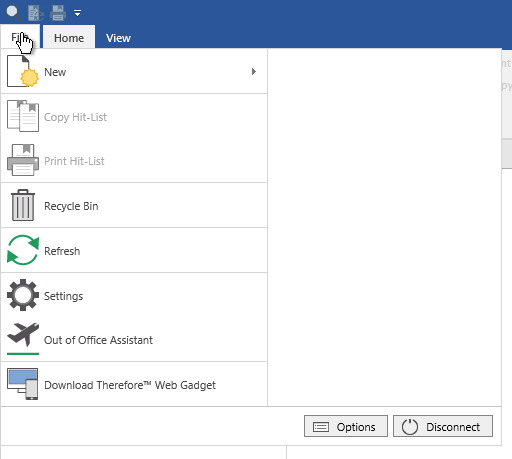Open Recycle Bin from the File menu

(71, 206)
